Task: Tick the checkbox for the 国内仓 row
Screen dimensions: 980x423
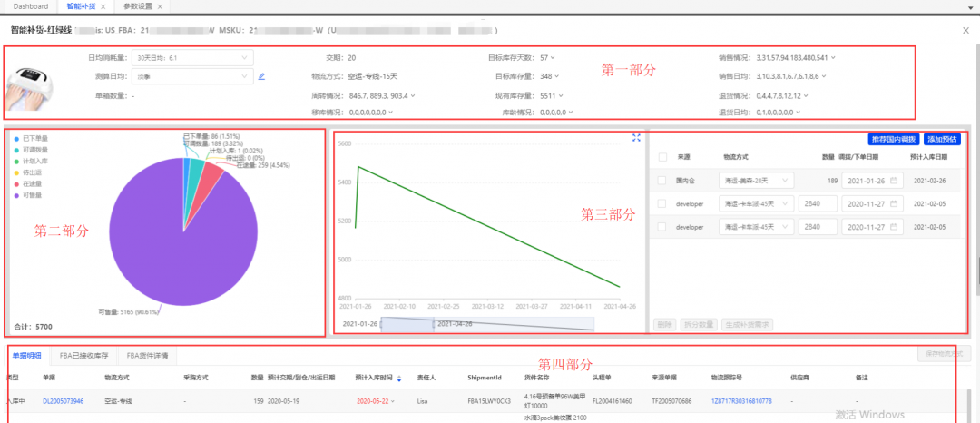Action: click(x=662, y=181)
